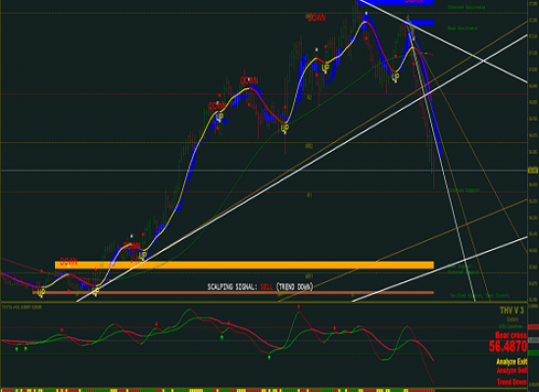Select the Bear cross label
This screenshot has height=392, width=539.
pos(511,335)
